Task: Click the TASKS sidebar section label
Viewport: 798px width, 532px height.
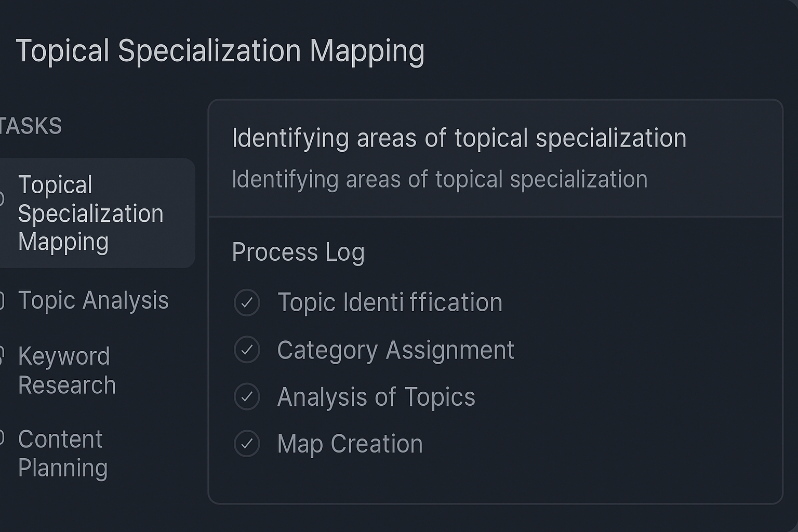Action: [x=31, y=126]
